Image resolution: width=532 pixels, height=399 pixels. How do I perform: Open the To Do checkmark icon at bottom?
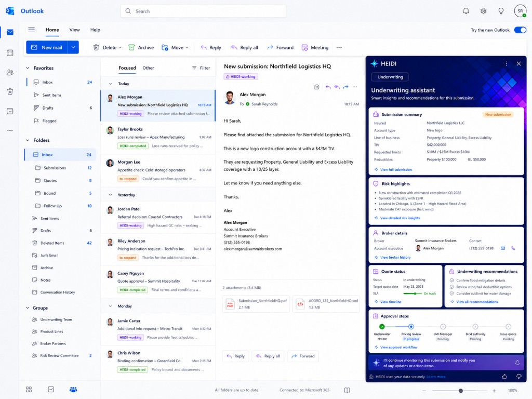(x=51, y=389)
